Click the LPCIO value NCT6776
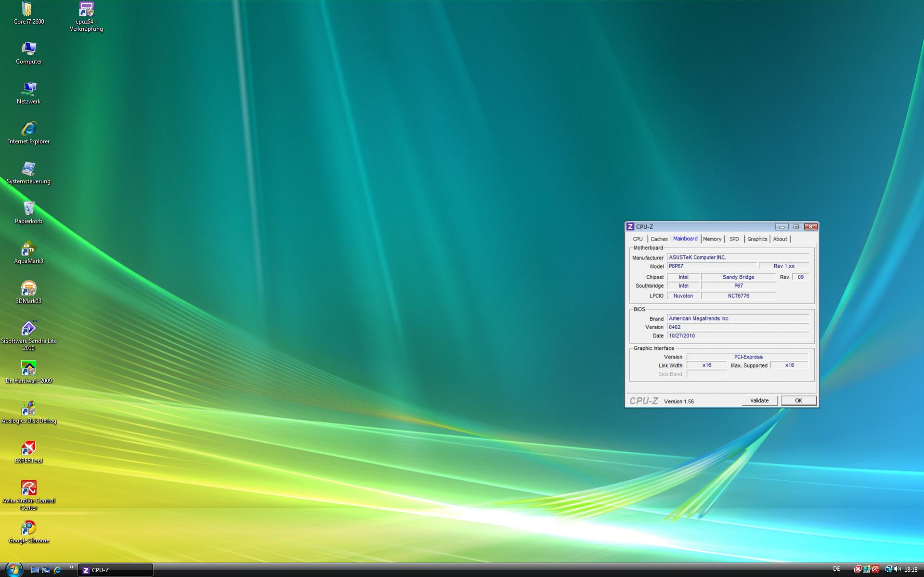Screen dimensions: 924x577 point(738,296)
